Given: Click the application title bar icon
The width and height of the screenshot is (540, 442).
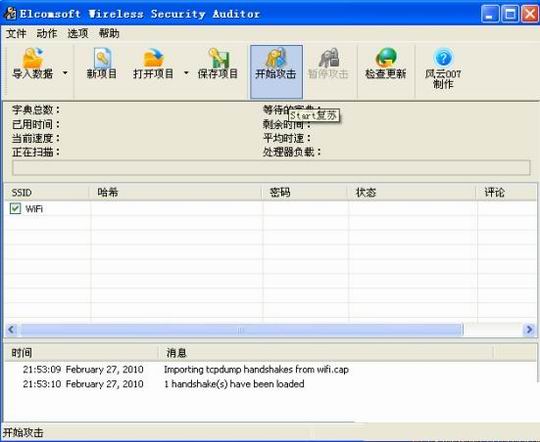Looking at the screenshot, I should pos(10,13).
